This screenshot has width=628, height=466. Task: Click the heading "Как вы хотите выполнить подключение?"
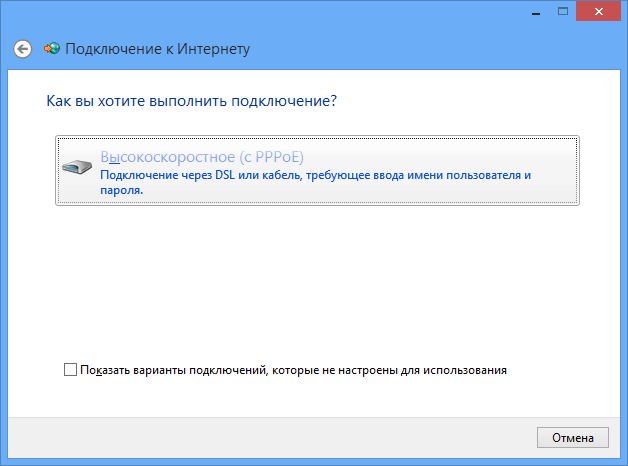[191, 101]
